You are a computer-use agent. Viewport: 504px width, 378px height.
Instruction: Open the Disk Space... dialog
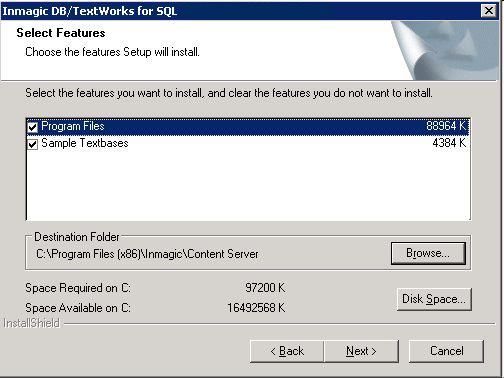point(434,299)
